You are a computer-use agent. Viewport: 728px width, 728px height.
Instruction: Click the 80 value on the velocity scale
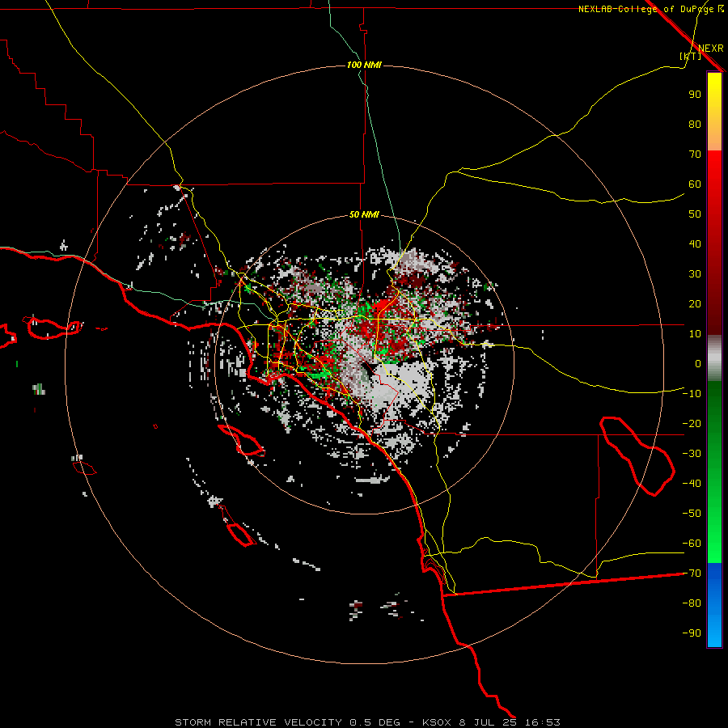[695, 124]
